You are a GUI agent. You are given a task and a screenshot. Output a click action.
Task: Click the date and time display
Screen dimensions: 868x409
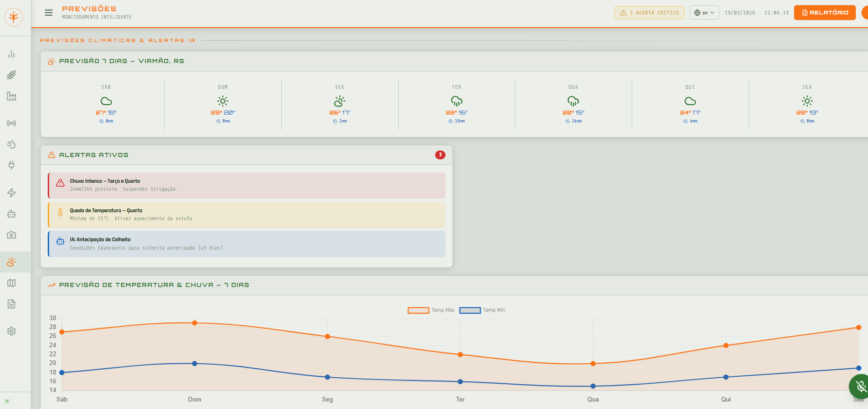coord(757,13)
